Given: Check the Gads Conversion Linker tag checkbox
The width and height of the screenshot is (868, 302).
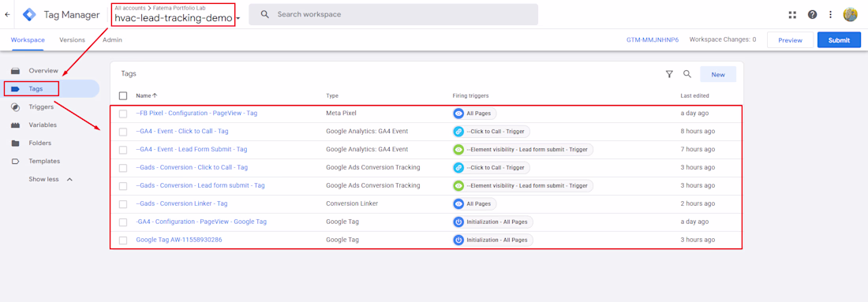Looking at the screenshot, I should pyautogui.click(x=123, y=203).
